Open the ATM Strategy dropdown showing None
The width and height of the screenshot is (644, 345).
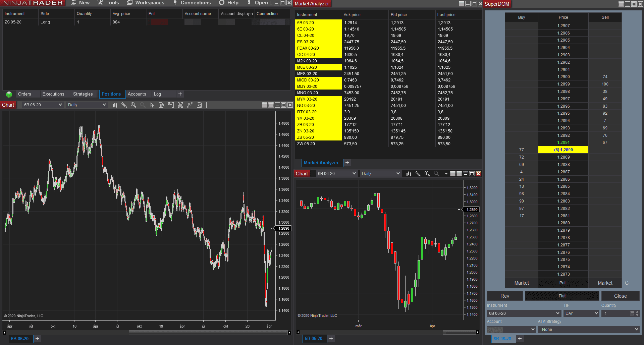[x=589, y=329]
